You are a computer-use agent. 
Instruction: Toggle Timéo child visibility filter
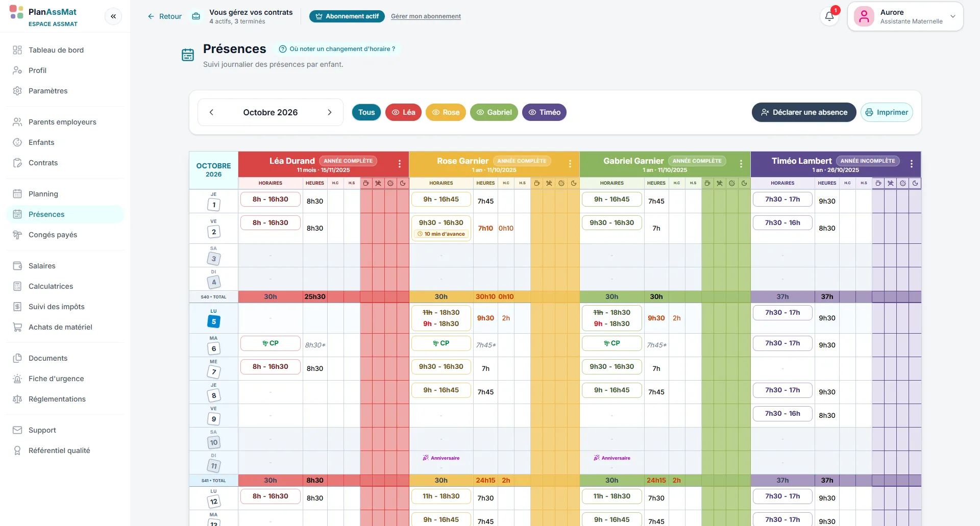pos(544,112)
